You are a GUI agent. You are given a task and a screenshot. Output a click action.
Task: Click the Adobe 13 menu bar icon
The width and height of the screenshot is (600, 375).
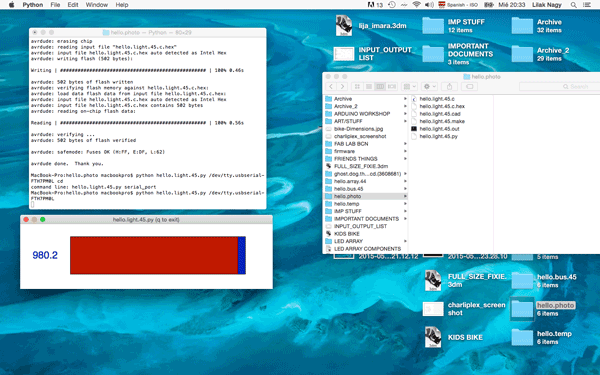[x=375, y=5]
